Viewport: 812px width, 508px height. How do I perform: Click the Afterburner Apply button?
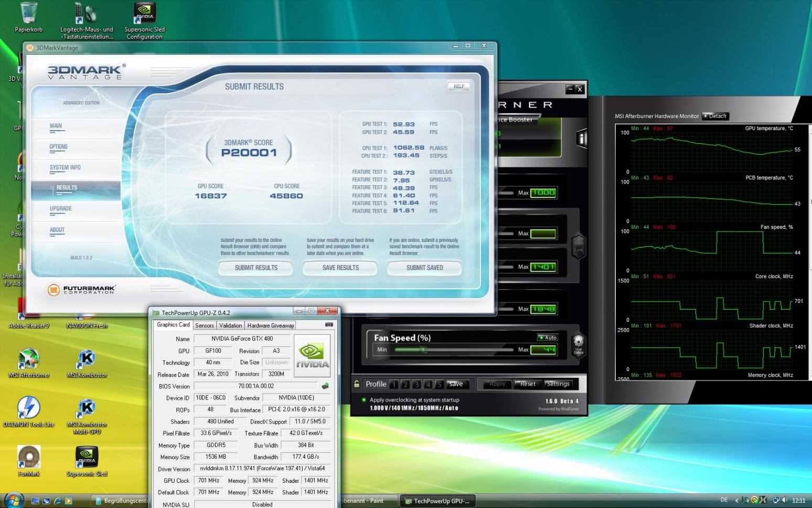[497, 384]
